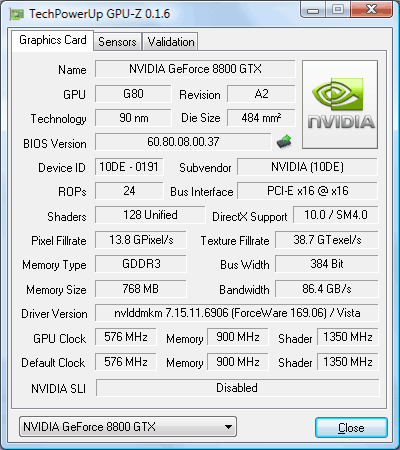400x450 pixels.
Task: Click the Texture Fillrate field 38.7 GTexel/s
Action: click(x=327, y=240)
